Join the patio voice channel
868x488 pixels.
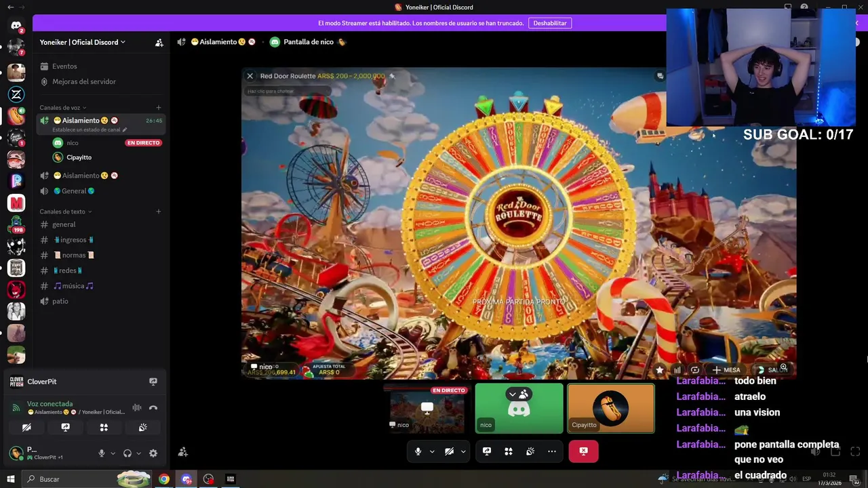(x=100, y=301)
